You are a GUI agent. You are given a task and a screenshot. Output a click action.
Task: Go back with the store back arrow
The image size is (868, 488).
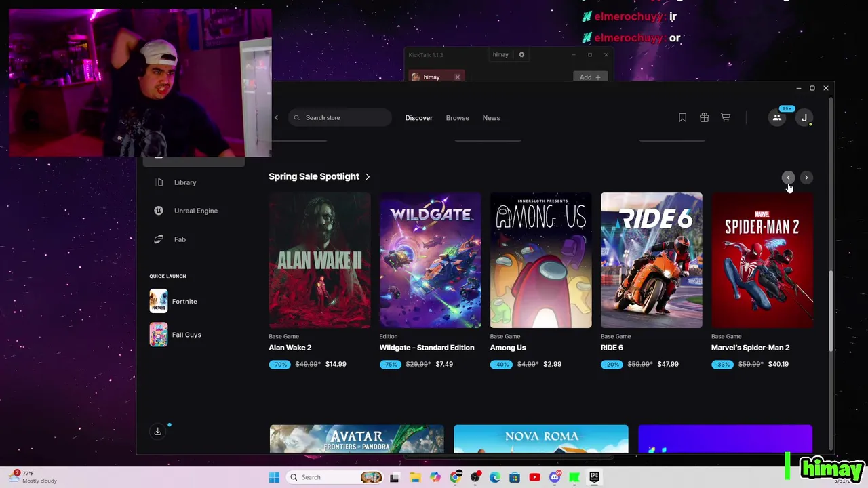(276, 117)
